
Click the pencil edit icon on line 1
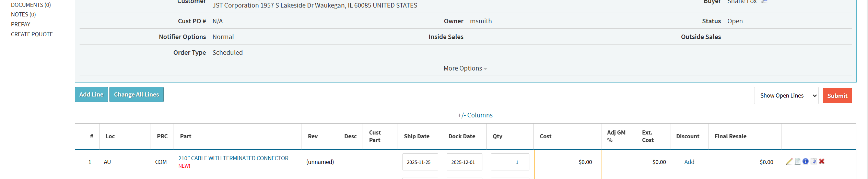point(789,162)
